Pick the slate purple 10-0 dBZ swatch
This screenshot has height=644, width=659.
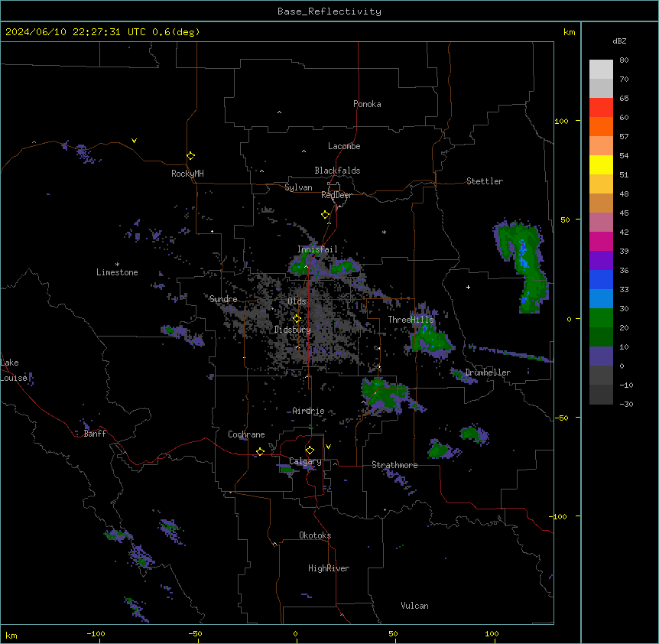tap(601, 356)
